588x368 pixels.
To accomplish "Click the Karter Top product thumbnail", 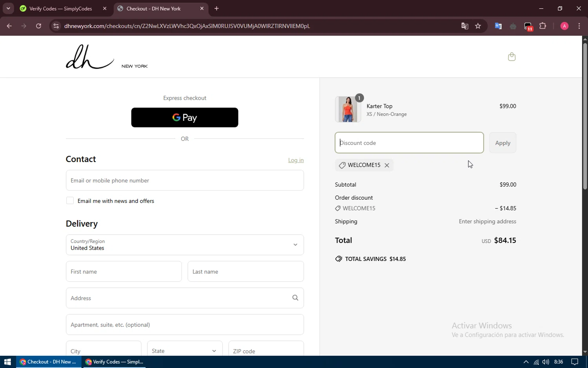I will (x=348, y=109).
